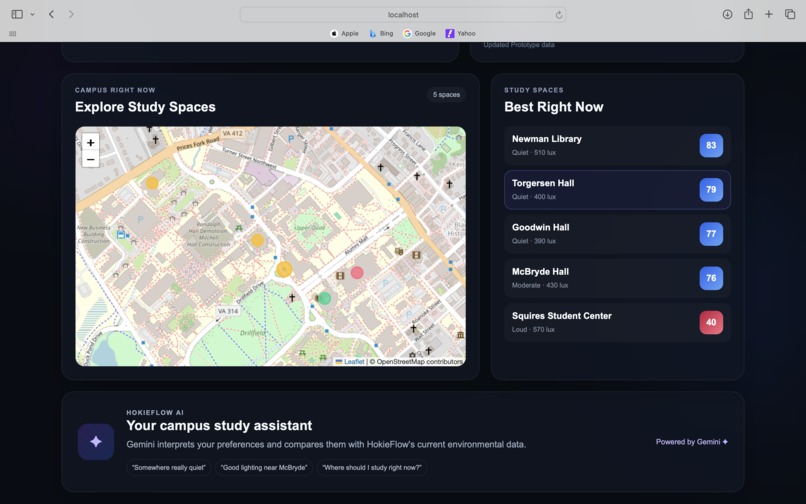Select the McBryde Hall card
Image resolution: width=806 pixels, height=504 pixels.
(x=617, y=278)
